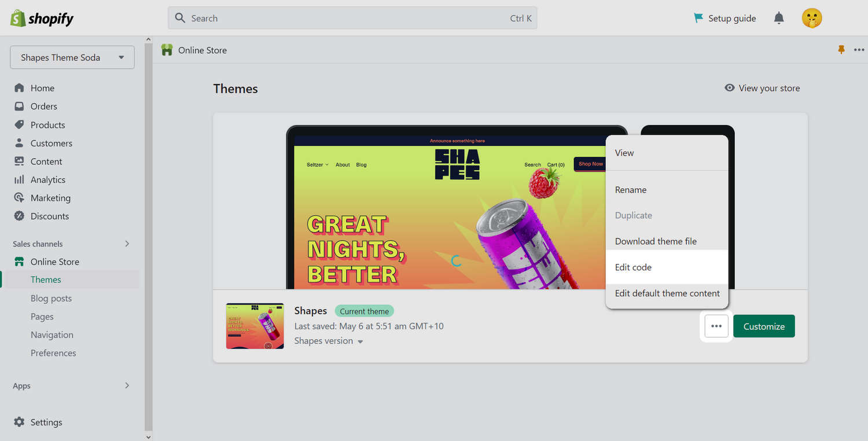Click the Current theme badge
868x441 pixels.
365,311
